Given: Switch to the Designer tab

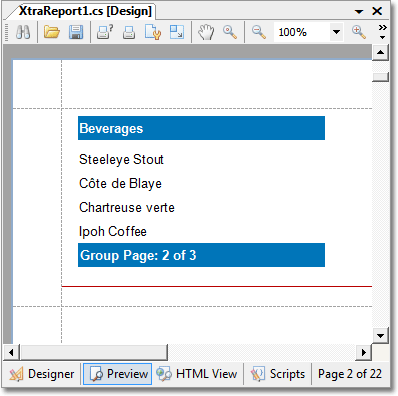Looking at the screenshot, I should [42, 374].
